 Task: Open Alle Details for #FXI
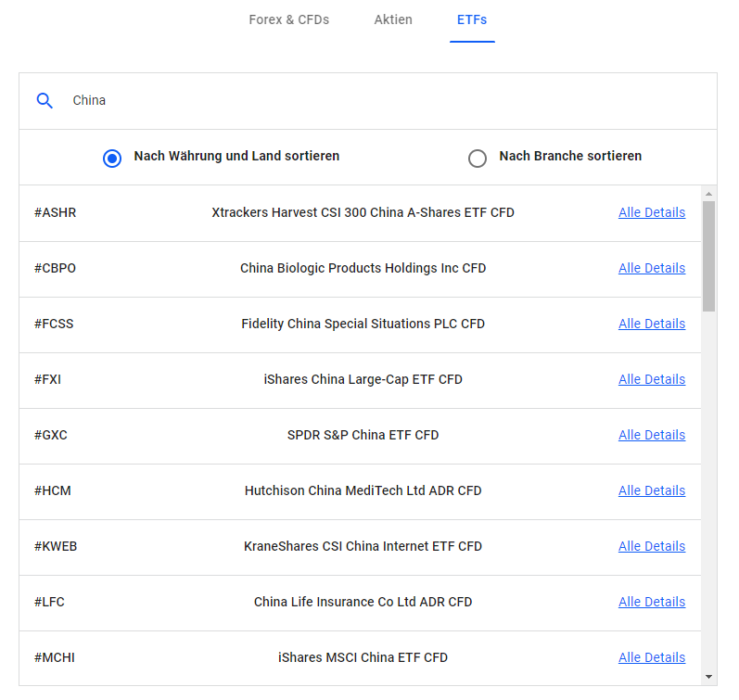[652, 379]
